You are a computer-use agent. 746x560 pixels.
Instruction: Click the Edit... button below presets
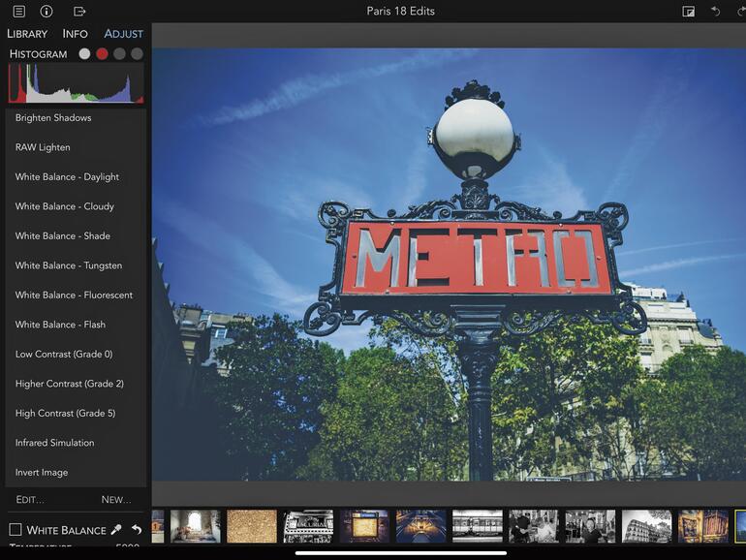(x=30, y=500)
